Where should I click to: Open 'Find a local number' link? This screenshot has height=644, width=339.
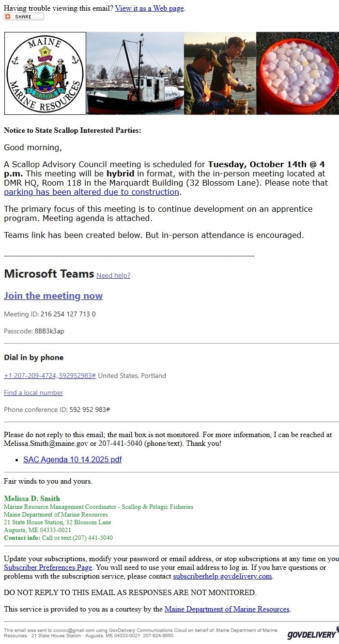click(x=33, y=393)
